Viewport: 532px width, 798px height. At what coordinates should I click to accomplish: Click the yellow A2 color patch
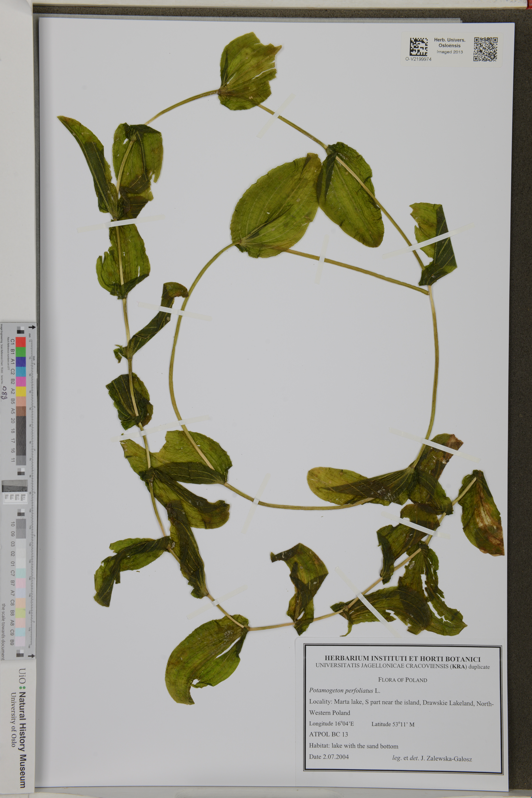21,392
